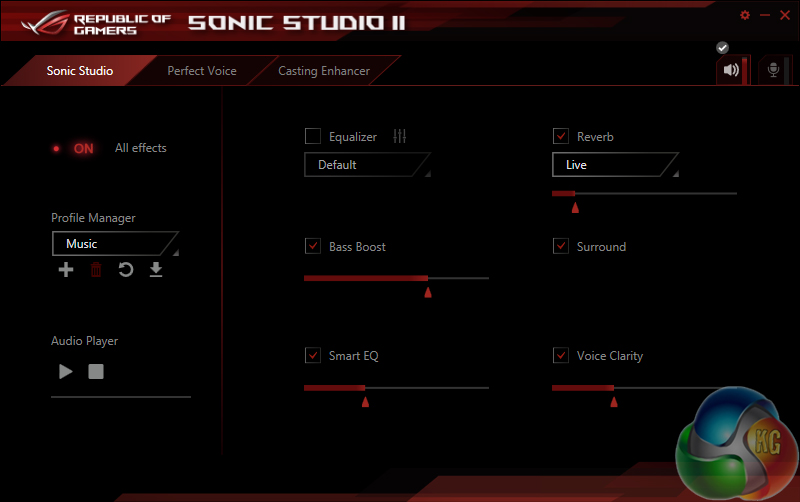This screenshot has width=800, height=502.
Task: Uncheck the Bass Boost checkbox
Action: (x=313, y=246)
